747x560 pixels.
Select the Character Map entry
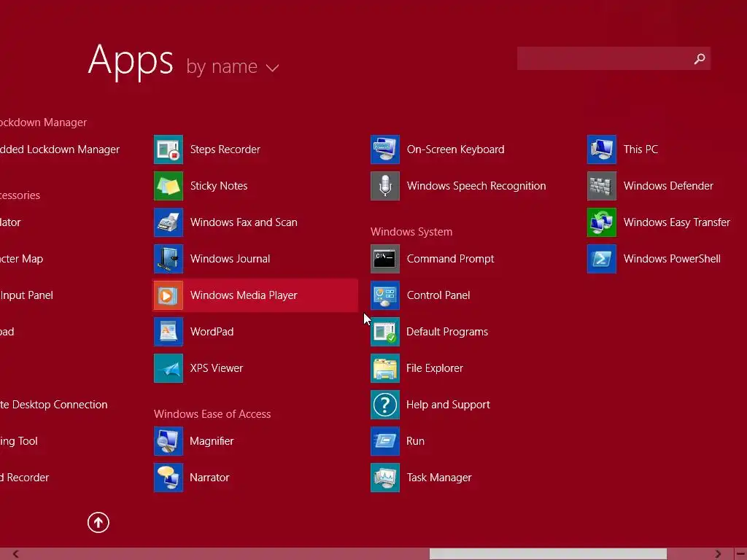pyautogui.click(x=21, y=259)
